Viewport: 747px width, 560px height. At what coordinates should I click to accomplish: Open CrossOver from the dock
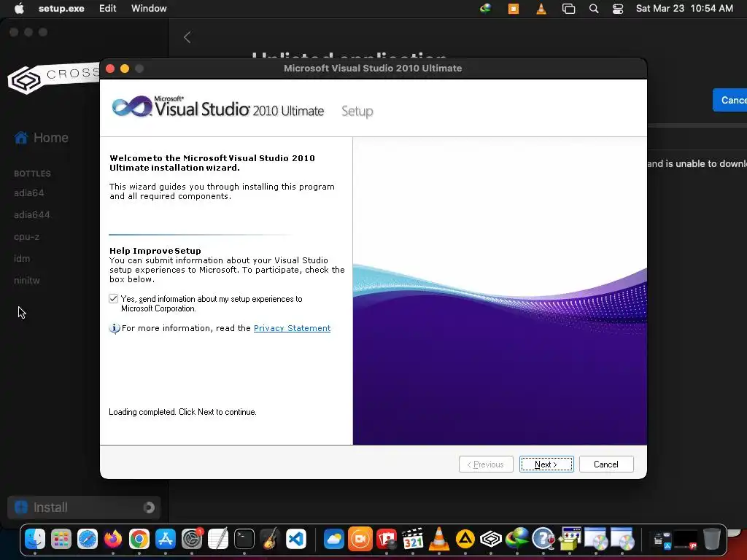(491, 540)
